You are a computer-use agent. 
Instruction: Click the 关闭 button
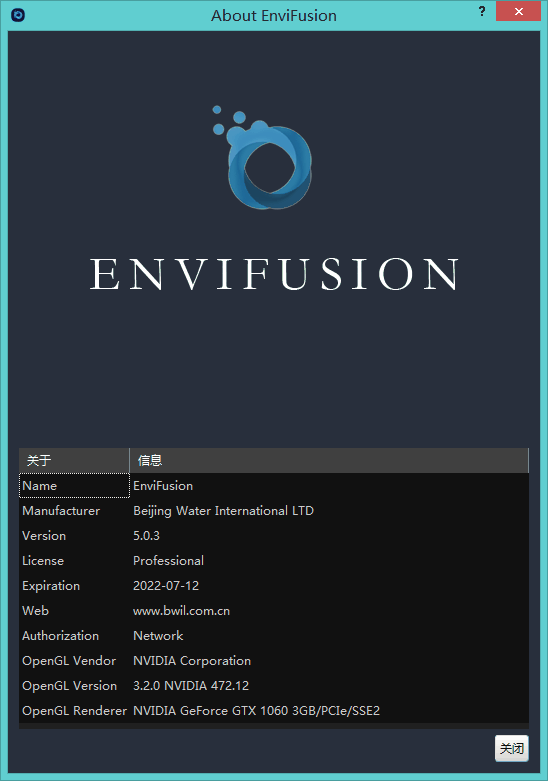coord(512,748)
